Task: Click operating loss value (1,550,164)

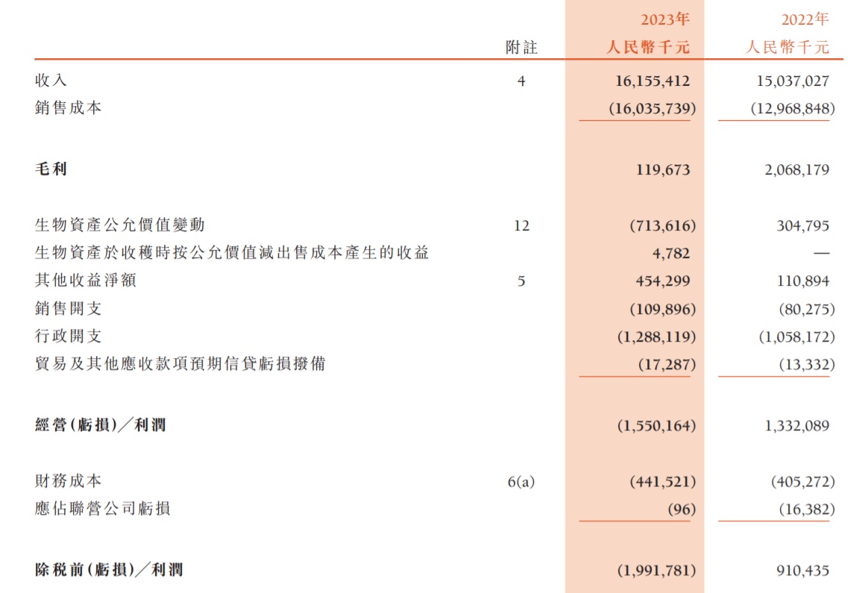Action: pyautogui.click(x=656, y=427)
